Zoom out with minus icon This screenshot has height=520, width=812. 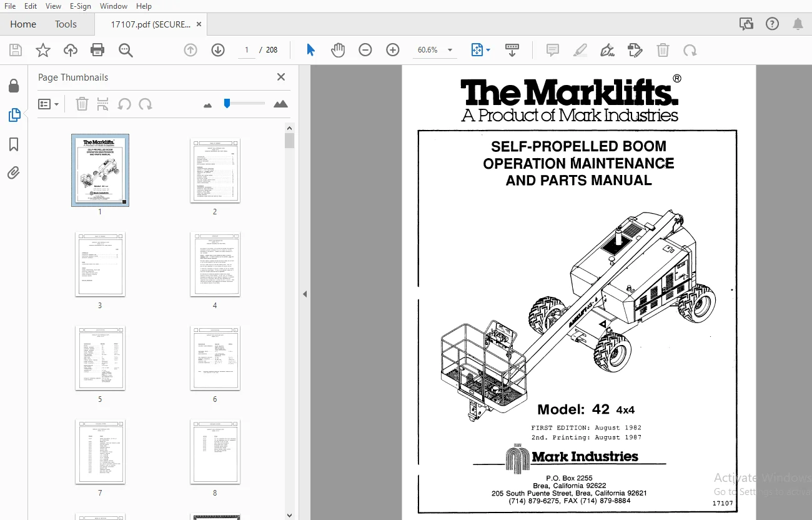coord(365,50)
